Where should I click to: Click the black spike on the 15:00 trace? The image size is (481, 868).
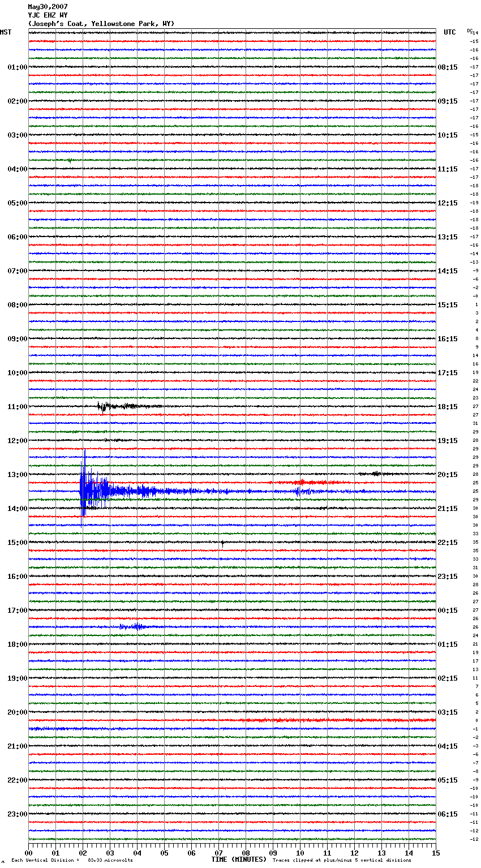tap(222, 543)
